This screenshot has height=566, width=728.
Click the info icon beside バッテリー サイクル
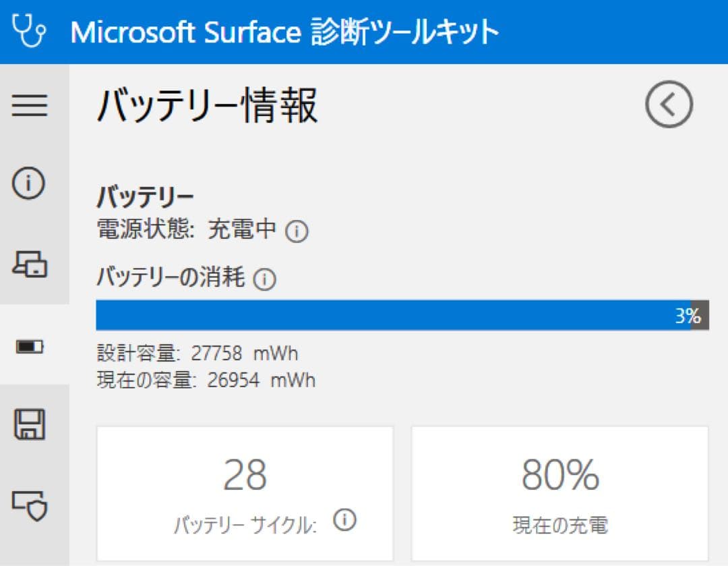tap(347, 520)
